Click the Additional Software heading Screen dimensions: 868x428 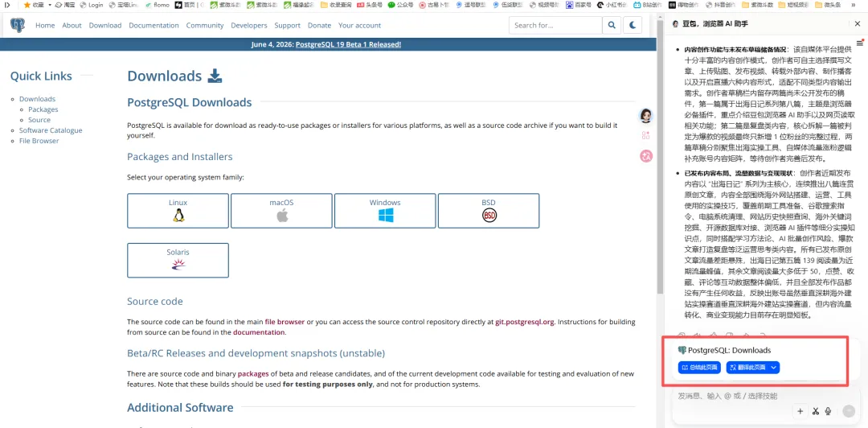click(180, 408)
